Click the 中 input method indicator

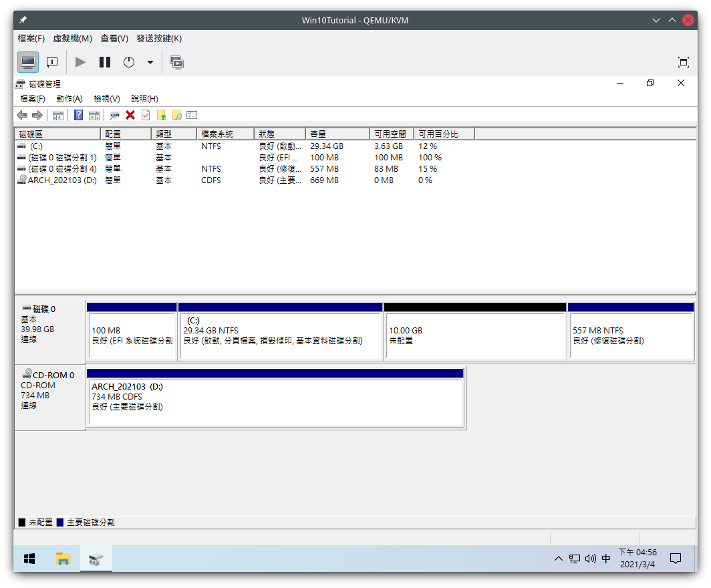(606, 559)
